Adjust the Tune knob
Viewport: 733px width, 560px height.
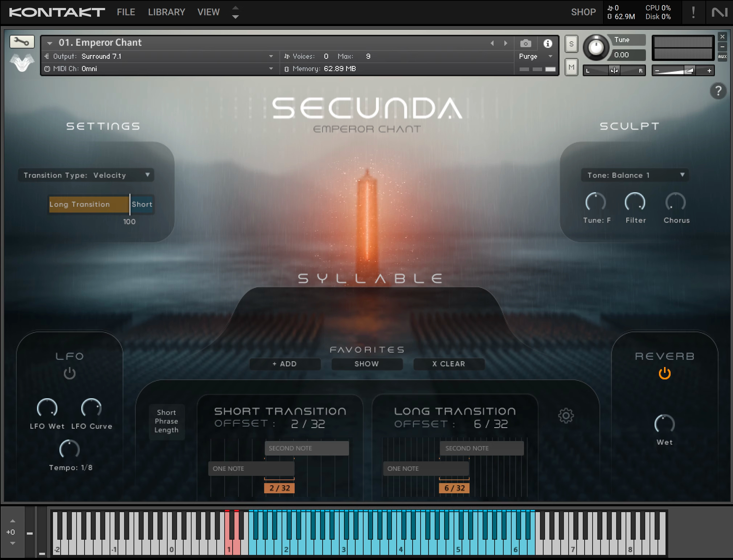[x=595, y=47]
